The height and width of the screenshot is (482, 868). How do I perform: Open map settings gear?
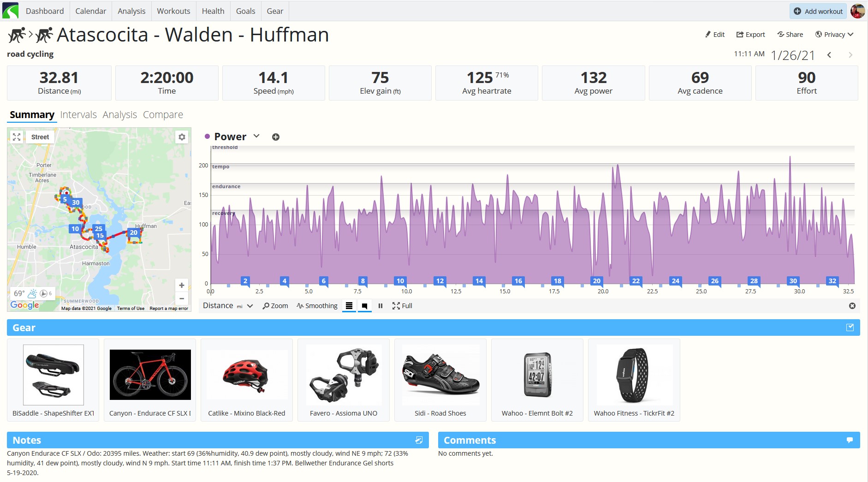[x=182, y=137]
